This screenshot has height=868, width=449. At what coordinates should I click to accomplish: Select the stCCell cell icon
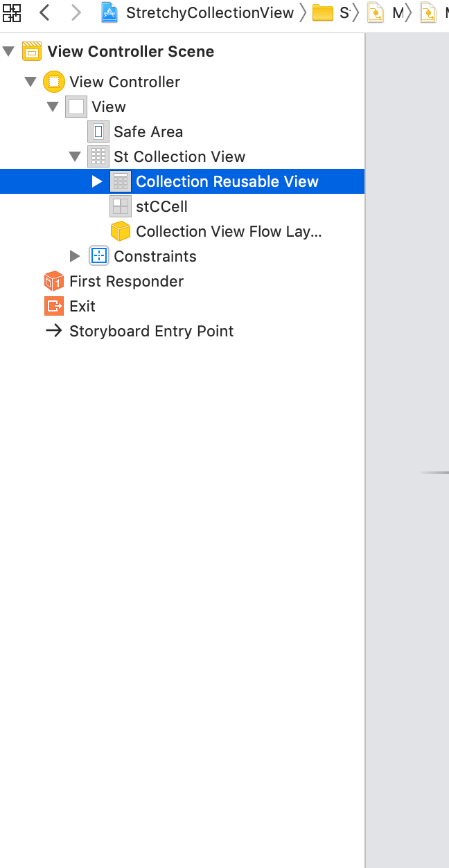coord(118,206)
